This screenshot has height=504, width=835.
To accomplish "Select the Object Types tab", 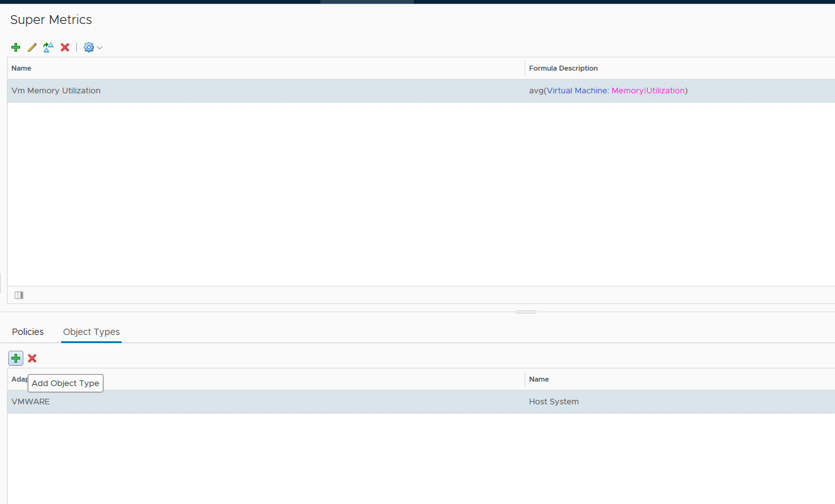I will (91, 332).
